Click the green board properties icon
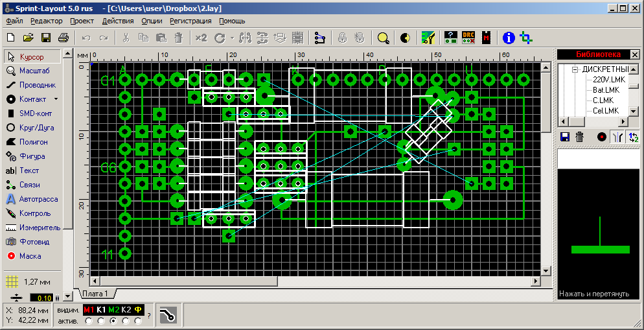The height and width of the screenshot is (330, 644). coord(428,38)
